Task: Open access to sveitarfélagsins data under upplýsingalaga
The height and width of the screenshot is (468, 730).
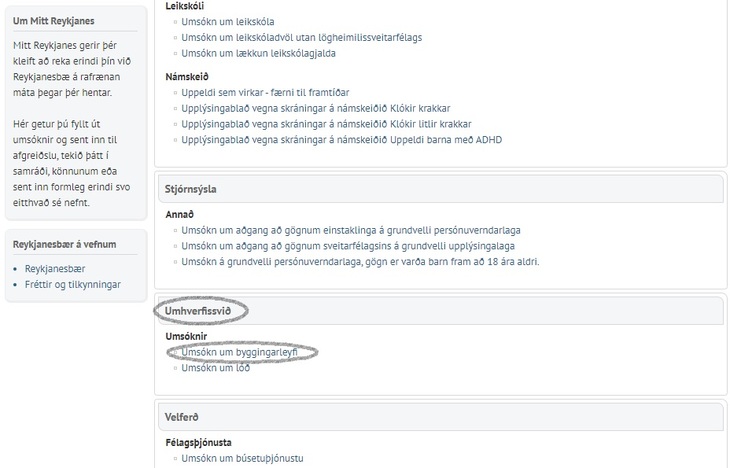Action: (x=348, y=246)
